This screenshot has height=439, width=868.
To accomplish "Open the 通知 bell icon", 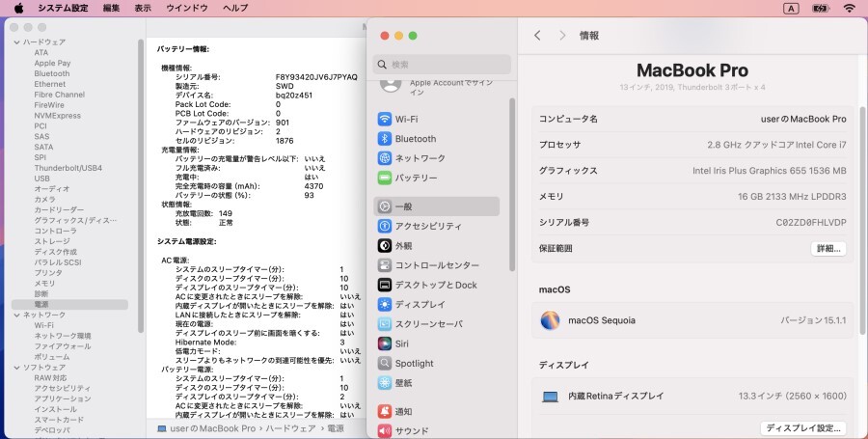I will pyautogui.click(x=384, y=411).
